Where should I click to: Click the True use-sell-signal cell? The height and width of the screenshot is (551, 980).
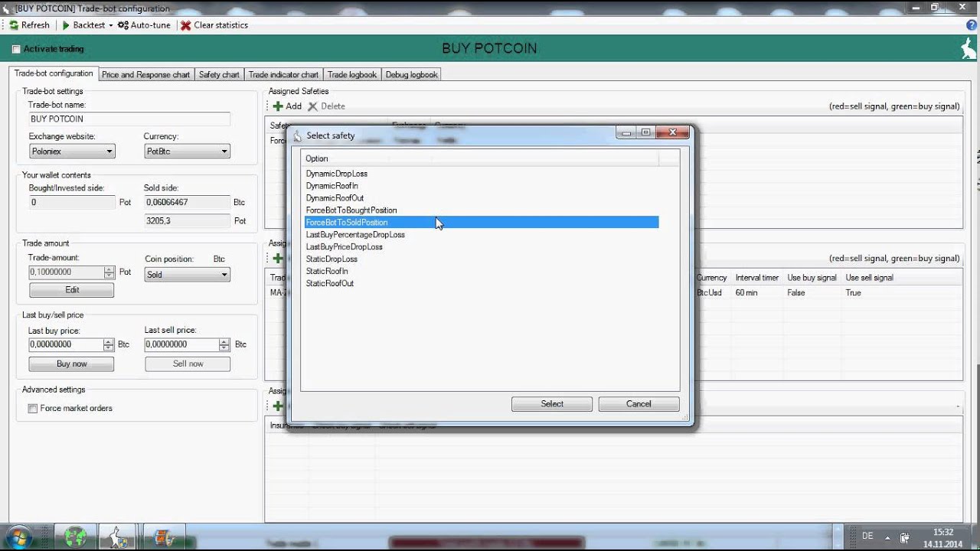point(853,293)
